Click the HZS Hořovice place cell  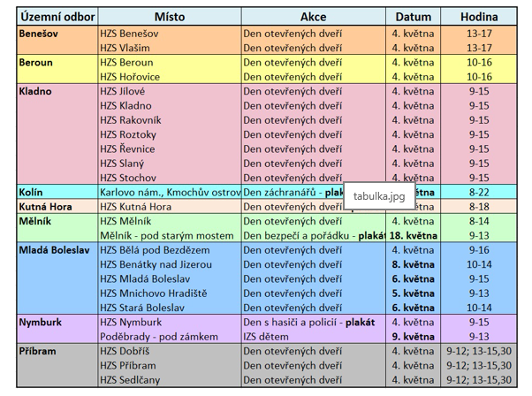[170, 77]
